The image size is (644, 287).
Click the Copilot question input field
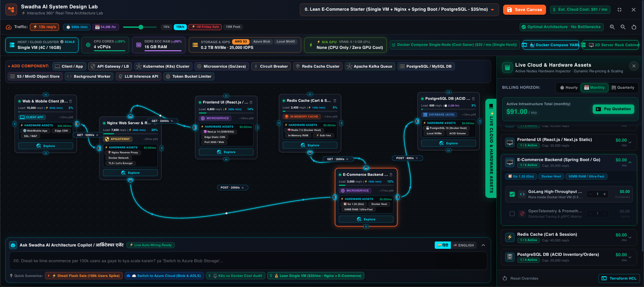(x=248, y=261)
